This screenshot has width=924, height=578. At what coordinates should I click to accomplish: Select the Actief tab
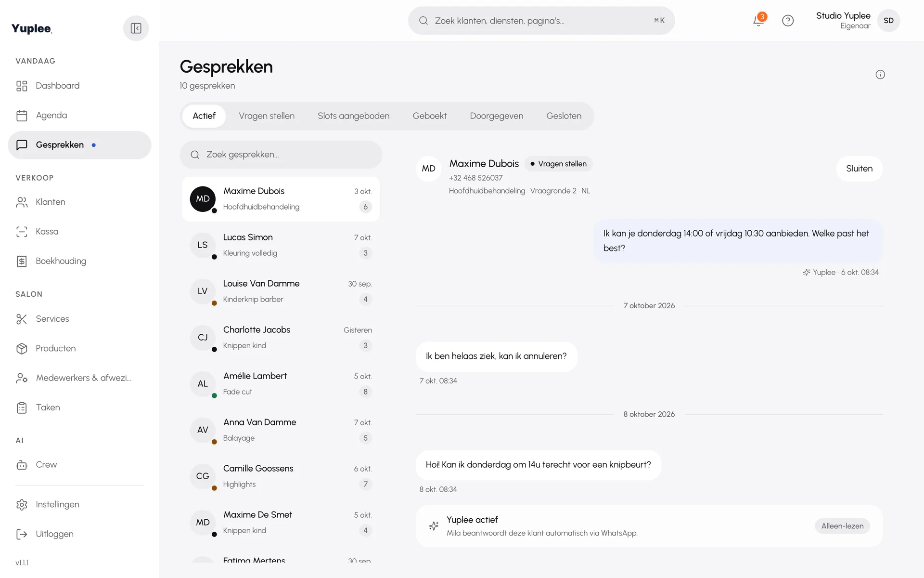click(x=204, y=116)
